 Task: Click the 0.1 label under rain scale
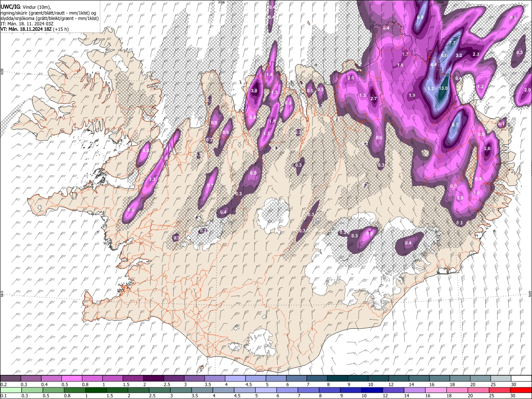click(x=3, y=396)
